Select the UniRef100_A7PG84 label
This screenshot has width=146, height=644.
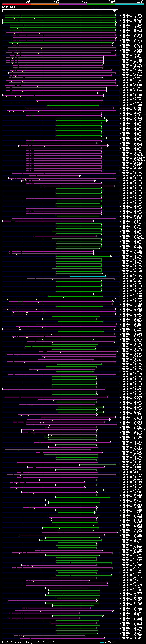[131, 60]
